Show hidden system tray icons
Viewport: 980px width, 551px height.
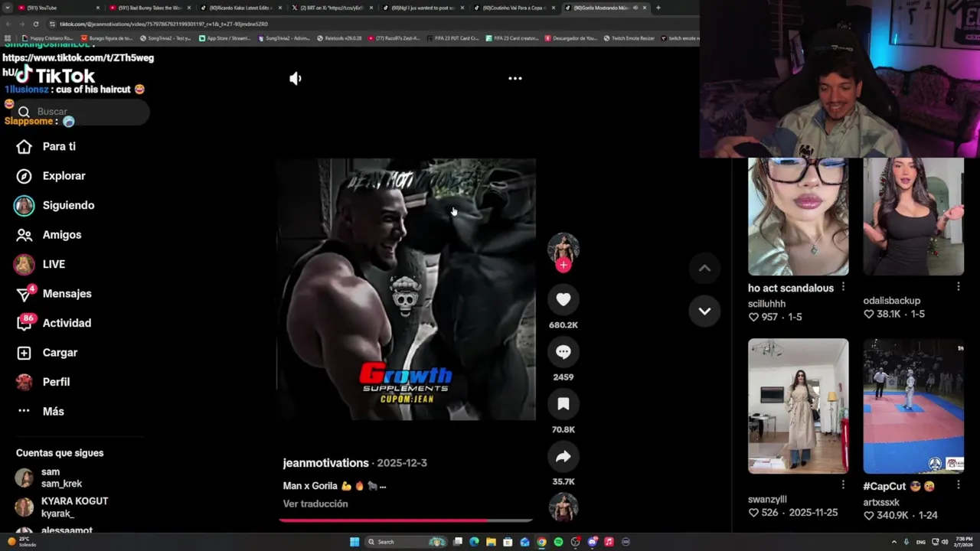893,542
